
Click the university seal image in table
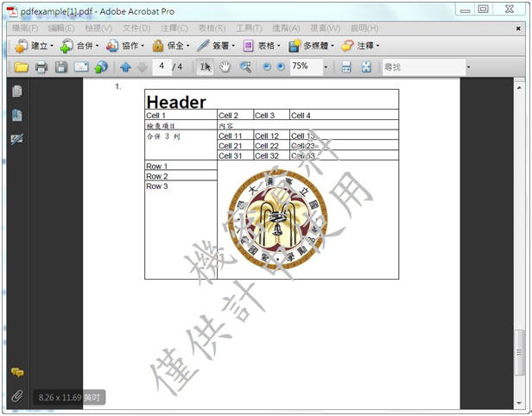[278, 220]
